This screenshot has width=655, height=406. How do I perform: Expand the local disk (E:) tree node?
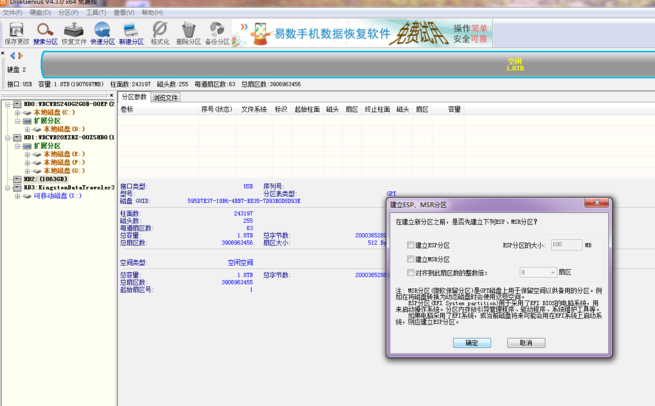[26, 154]
